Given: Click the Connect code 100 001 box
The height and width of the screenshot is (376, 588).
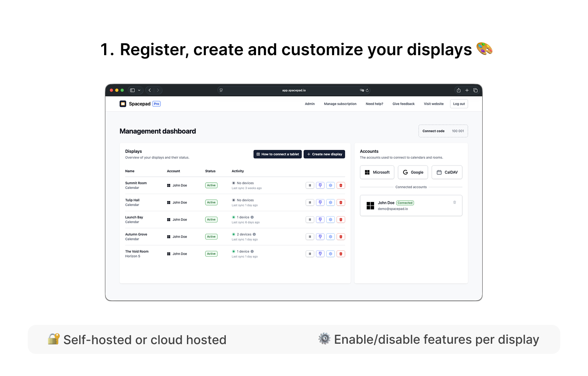Looking at the screenshot, I should coord(443,131).
